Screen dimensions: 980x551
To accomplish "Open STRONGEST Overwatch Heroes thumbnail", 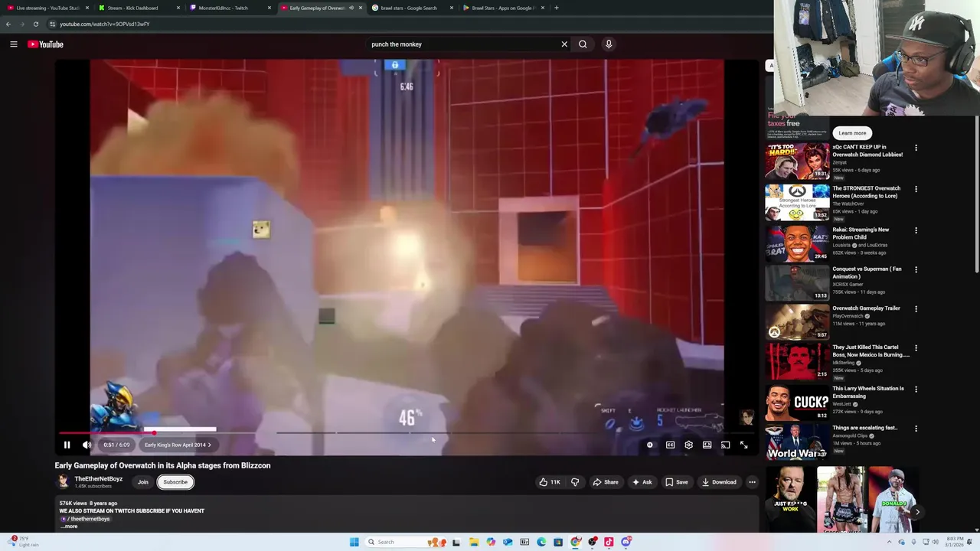I will pyautogui.click(x=797, y=202).
